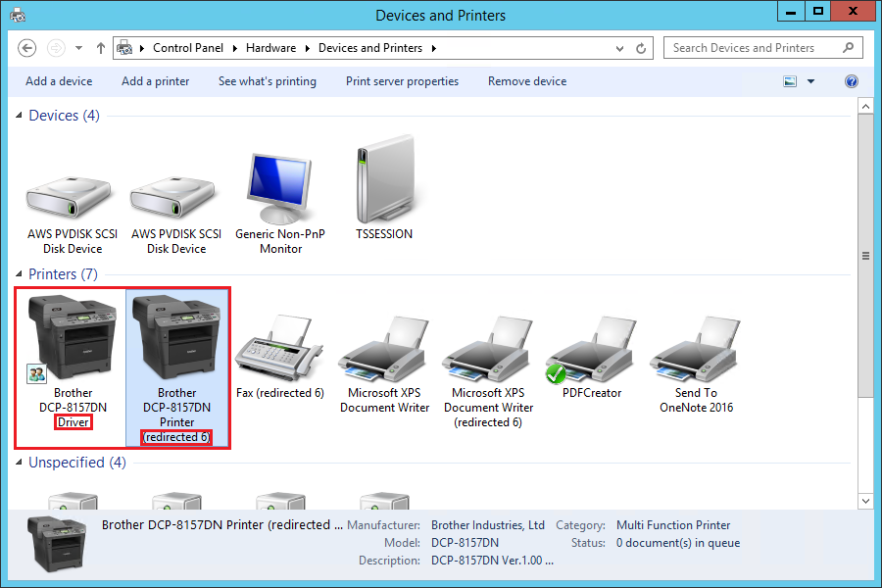882x588 pixels.
Task: Click Remove device
Action: point(527,81)
